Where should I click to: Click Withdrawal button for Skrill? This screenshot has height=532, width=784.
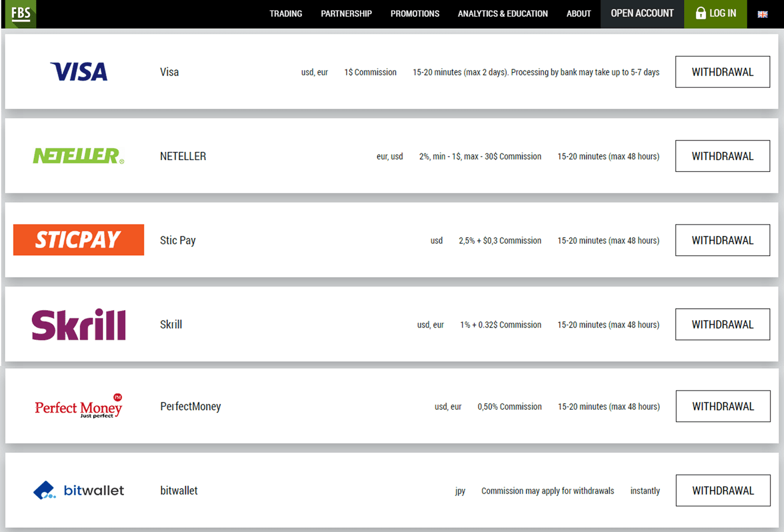pos(723,325)
